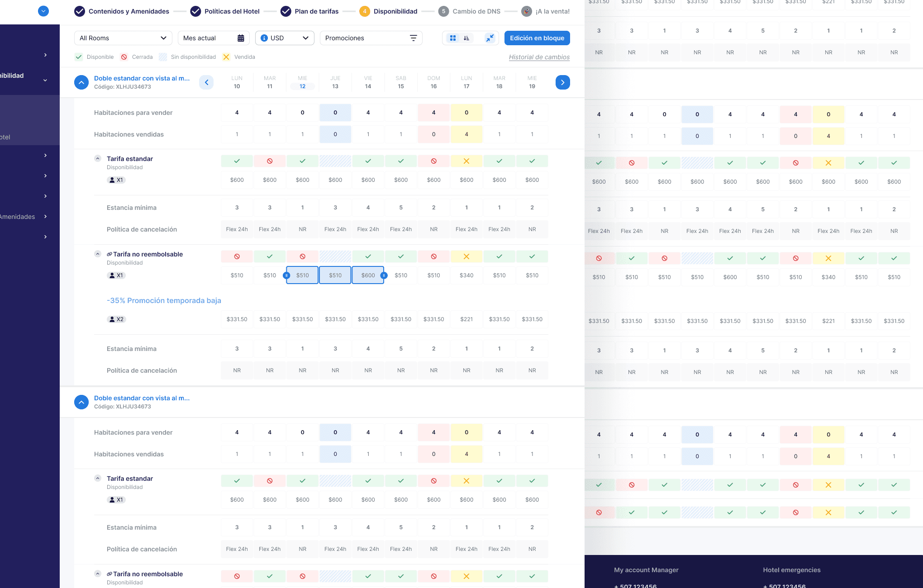Click Edición en bloque button
923x588 pixels.
click(537, 38)
